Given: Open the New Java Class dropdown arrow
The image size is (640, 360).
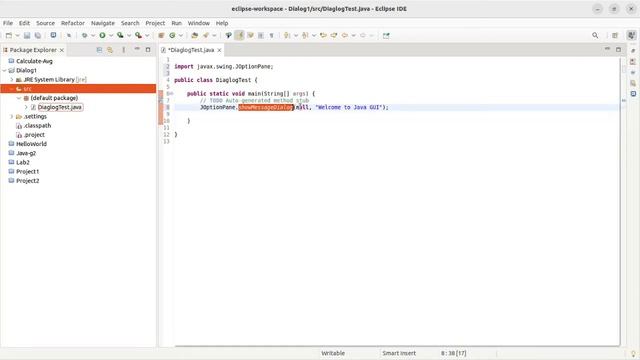Looking at the screenshot, I should pyautogui.click(x=180, y=36).
